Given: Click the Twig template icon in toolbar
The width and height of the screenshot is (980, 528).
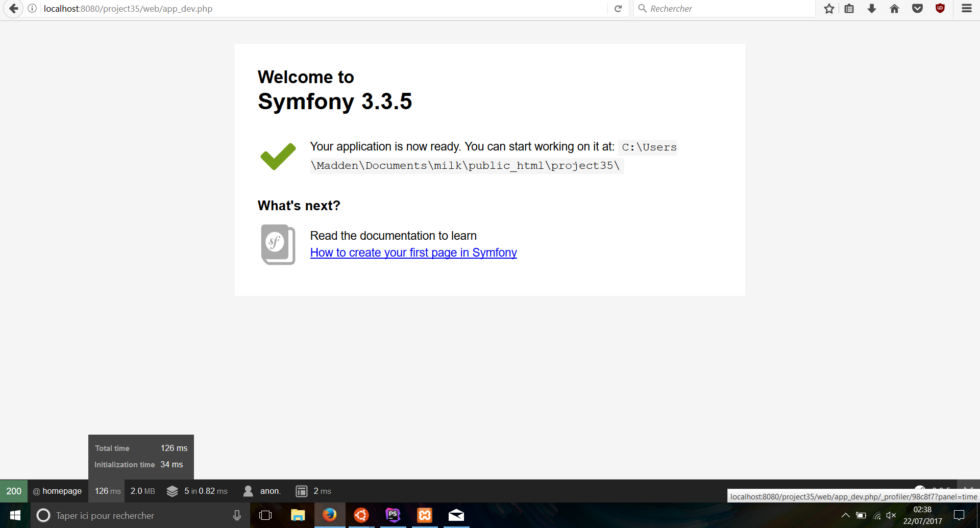Looking at the screenshot, I should pos(302,491).
